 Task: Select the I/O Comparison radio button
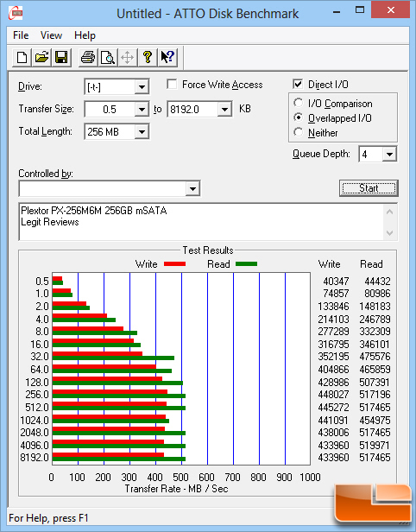point(299,103)
